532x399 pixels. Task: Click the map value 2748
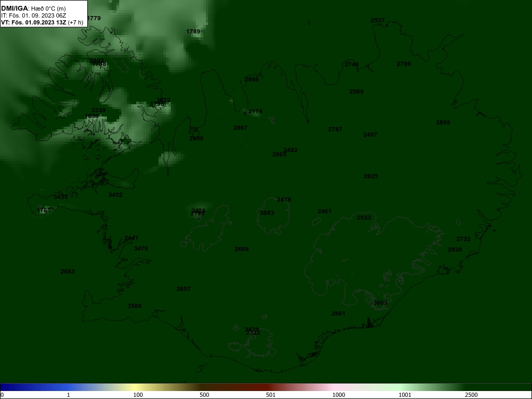pos(352,64)
